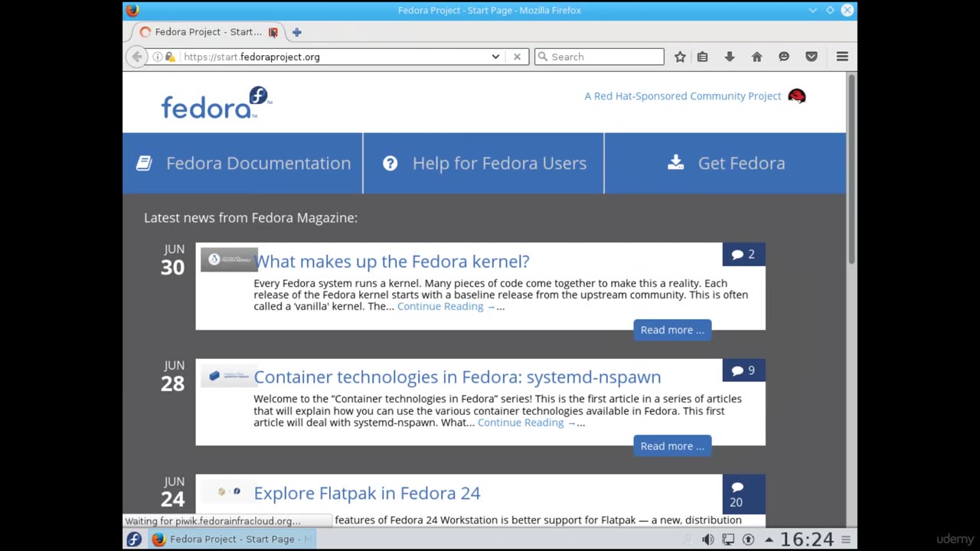This screenshot has width=980, height=551.
Task: Open the Firefox hamburger menu
Action: pos(842,57)
